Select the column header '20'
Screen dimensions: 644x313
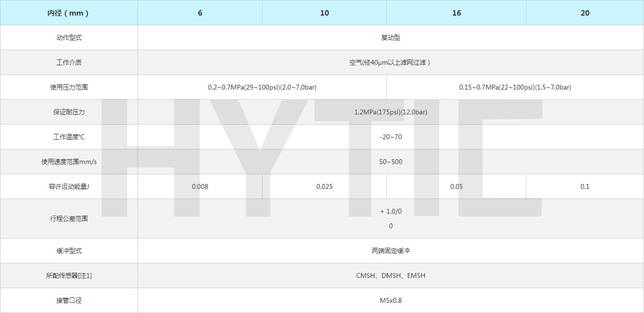click(x=585, y=13)
